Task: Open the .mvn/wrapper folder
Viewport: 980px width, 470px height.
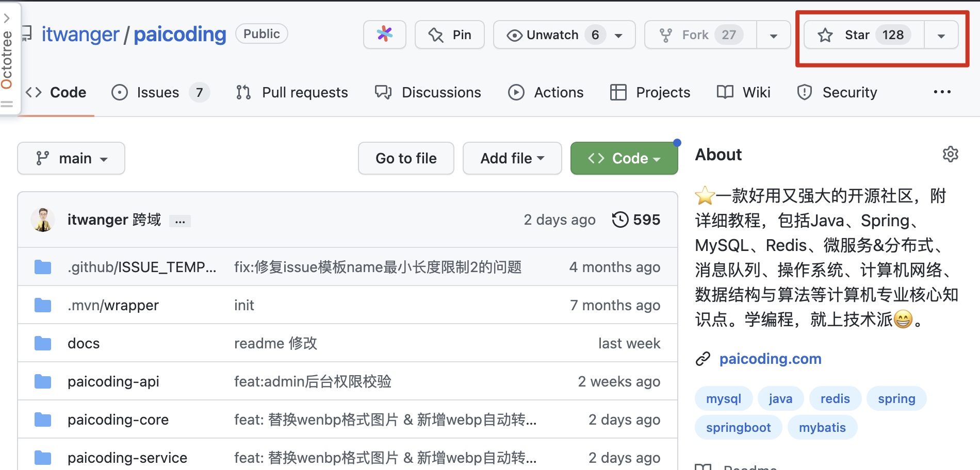Action: pyautogui.click(x=113, y=305)
